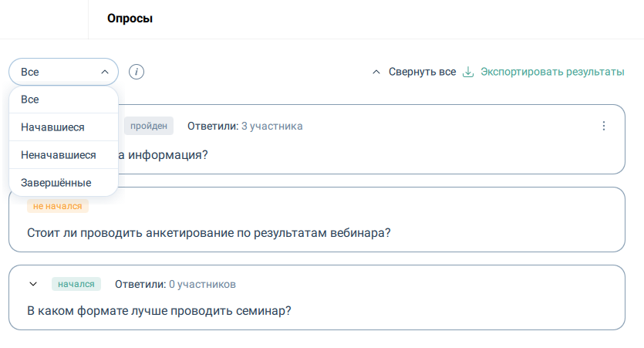This screenshot has height=348, width=644.
Task: Click the export download icon
Action: [x=467, y=72]
